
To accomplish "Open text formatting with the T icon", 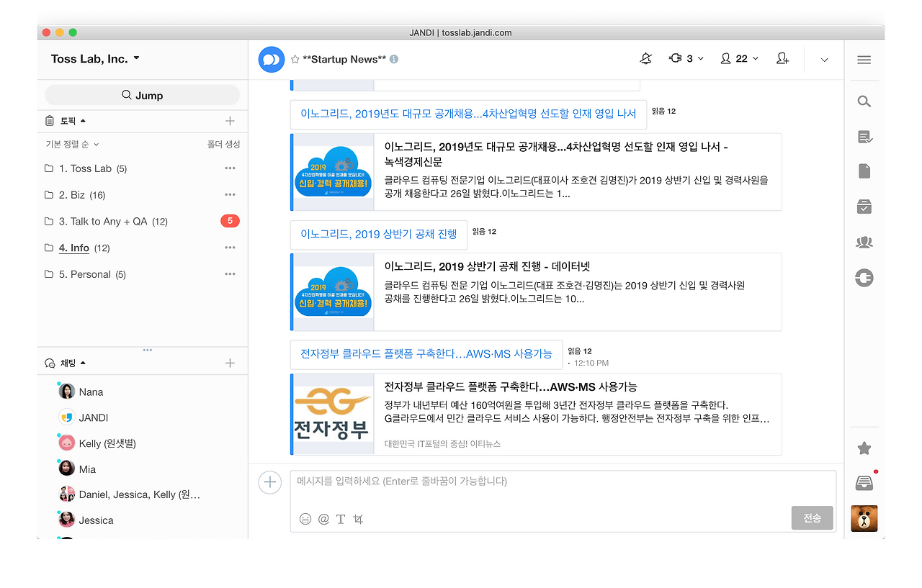I will tap(340, 518).
